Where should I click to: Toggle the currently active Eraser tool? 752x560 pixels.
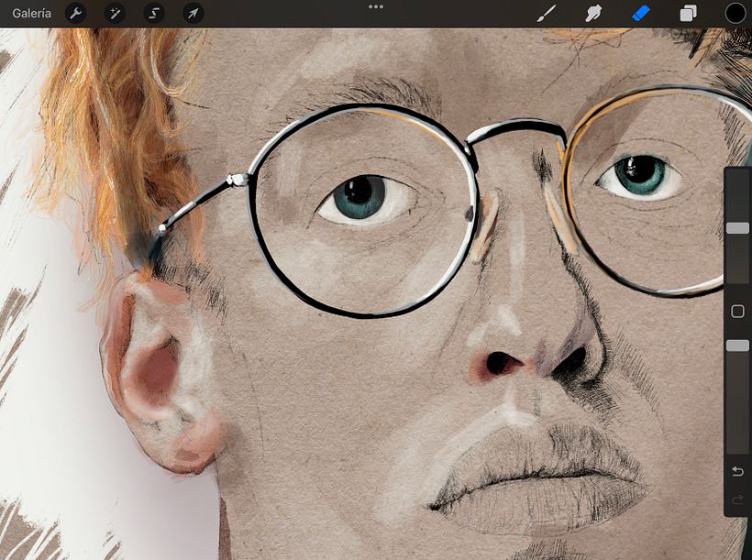click(x=640, y=13)
